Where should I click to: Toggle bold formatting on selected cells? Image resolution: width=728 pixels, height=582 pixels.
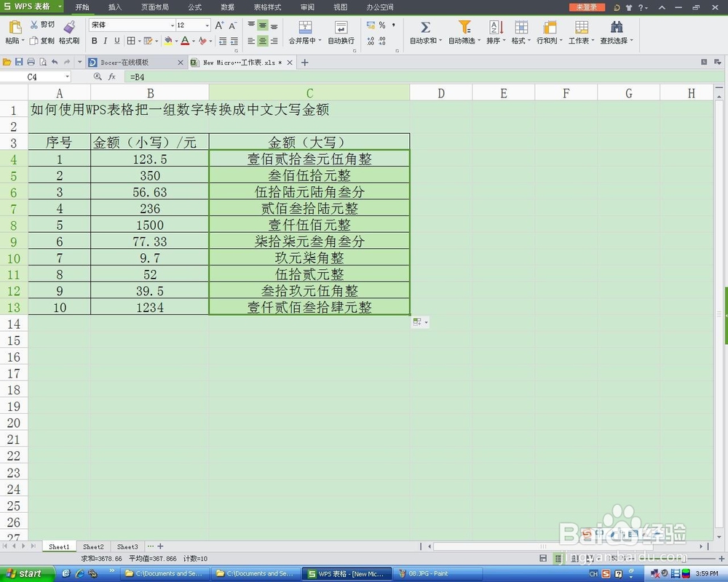coord(95,40)
